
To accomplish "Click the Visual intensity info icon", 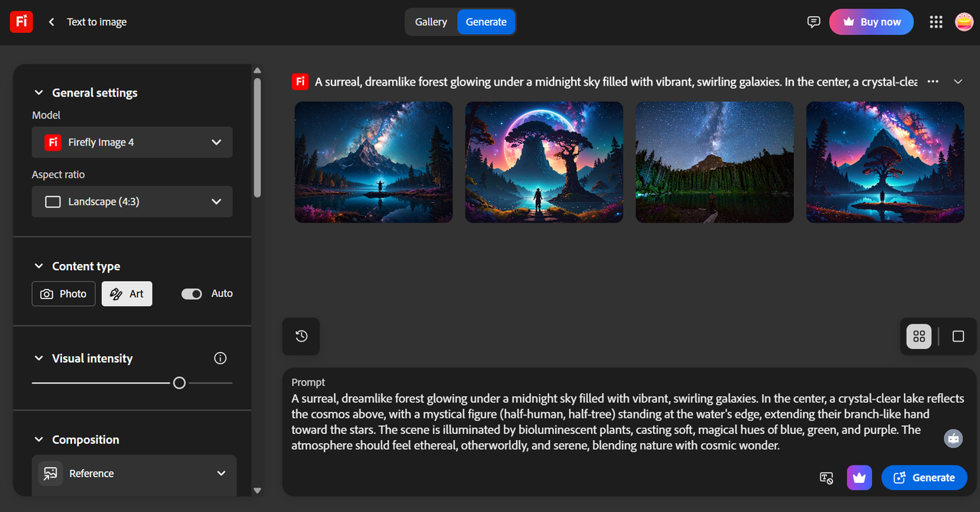I will point(220,358).
